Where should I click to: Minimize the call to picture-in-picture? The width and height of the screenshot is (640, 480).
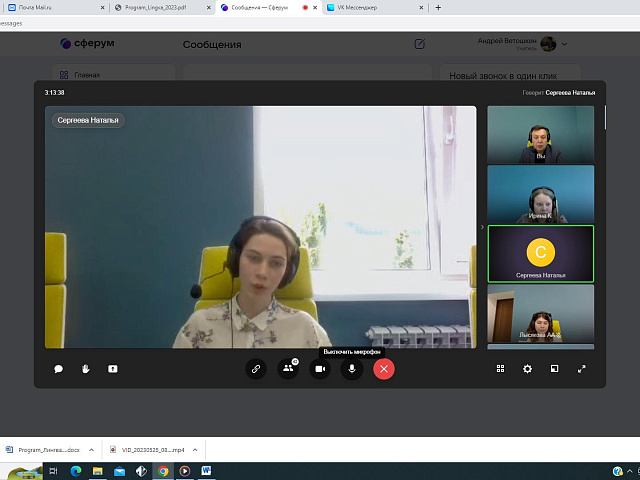pyautogui.click(x=554, y=369)
